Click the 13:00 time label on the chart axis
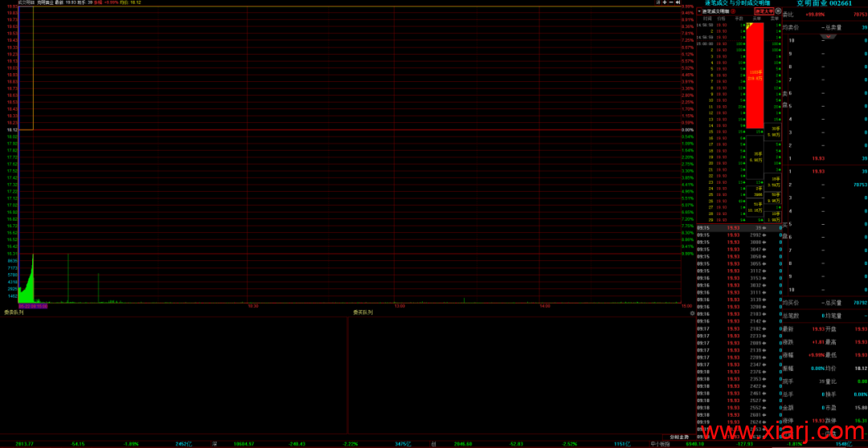This screenshot has height=448, width=868. pos(399,306)
